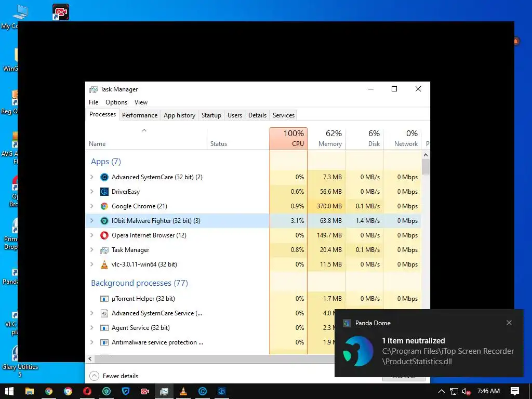Sort by the Disk column header
This screenshot has width=532, height=399.
[364, 138]
